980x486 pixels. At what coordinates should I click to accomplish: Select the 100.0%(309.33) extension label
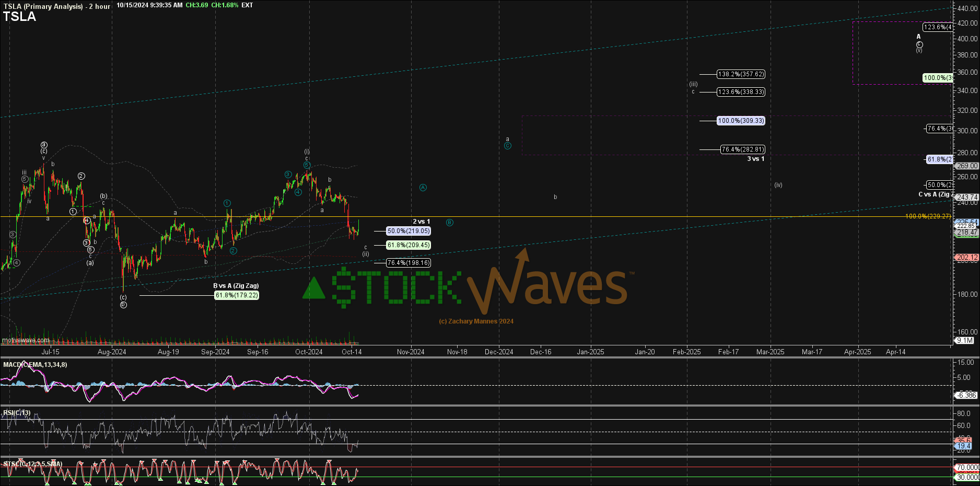741,121
